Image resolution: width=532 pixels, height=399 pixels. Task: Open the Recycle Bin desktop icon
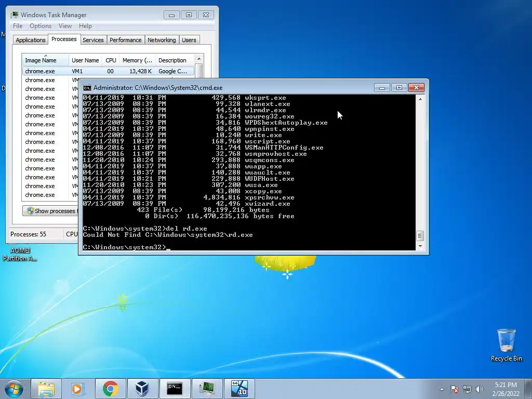[x=506, y=345]
